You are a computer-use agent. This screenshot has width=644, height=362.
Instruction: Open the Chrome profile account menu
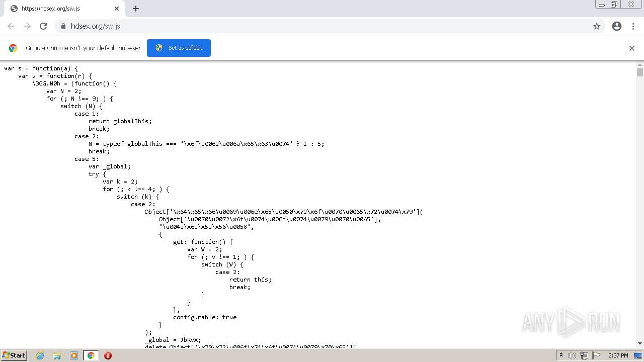[617, 26]
